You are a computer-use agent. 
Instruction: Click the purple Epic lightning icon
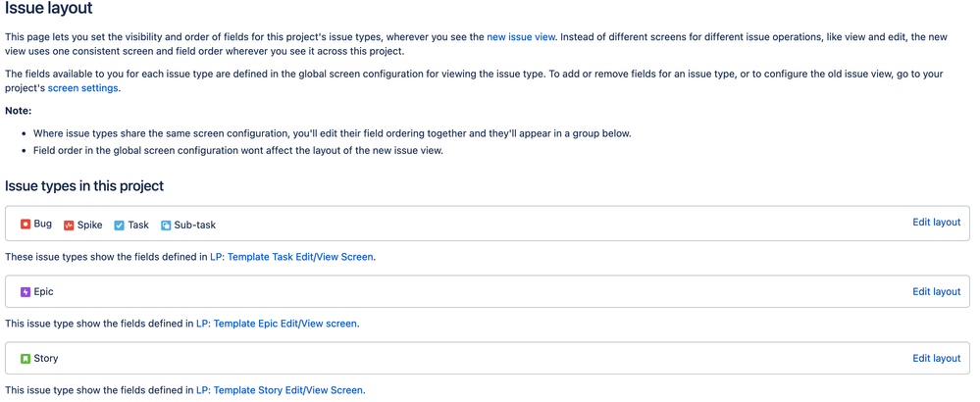point(26,292)
